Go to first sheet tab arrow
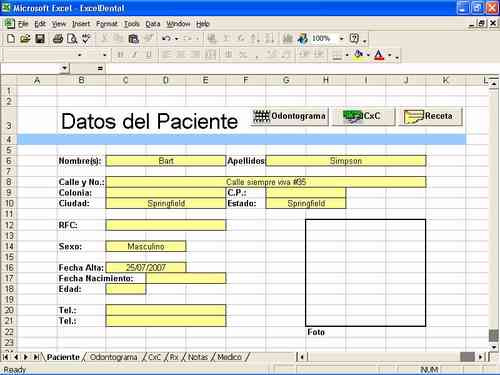Image resolution: width=500 pixels, height=375 pixels. point(5,357)
